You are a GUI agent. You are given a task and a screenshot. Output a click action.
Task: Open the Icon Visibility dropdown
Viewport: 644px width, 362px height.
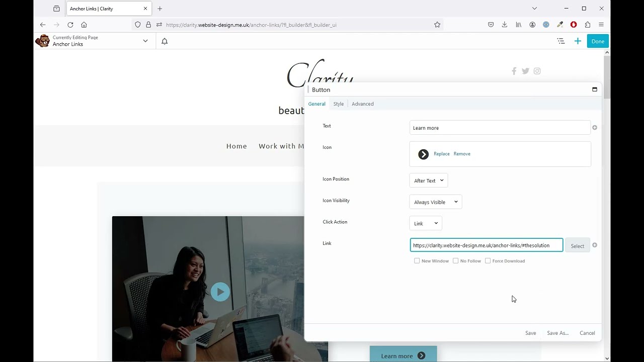click(436, 202)
